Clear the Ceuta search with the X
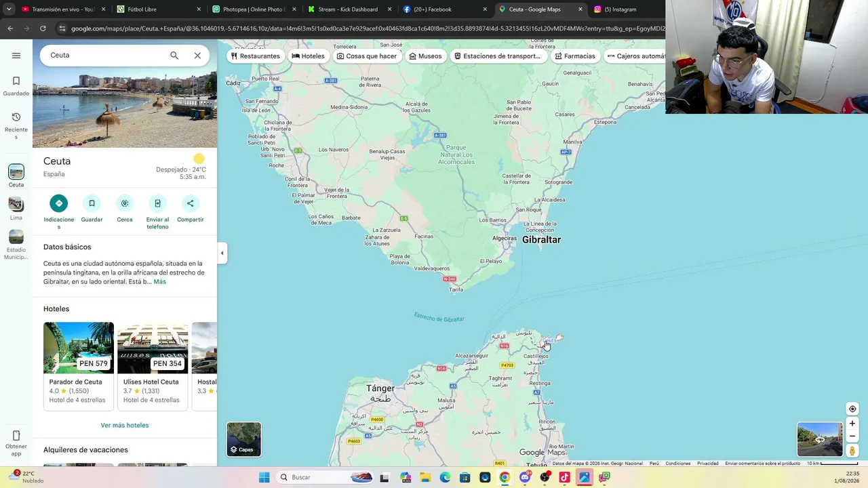Screen dimensions: 868x488 [197, 56]
